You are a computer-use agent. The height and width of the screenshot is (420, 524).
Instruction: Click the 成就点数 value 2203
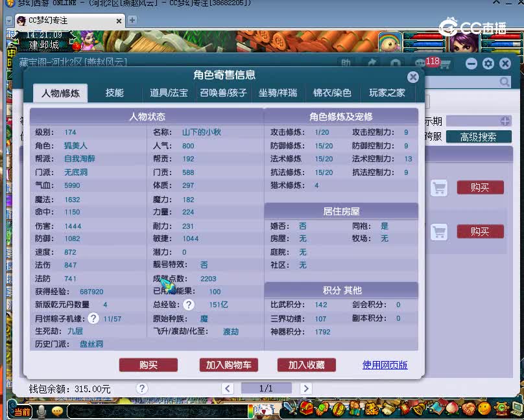point(208,279)
